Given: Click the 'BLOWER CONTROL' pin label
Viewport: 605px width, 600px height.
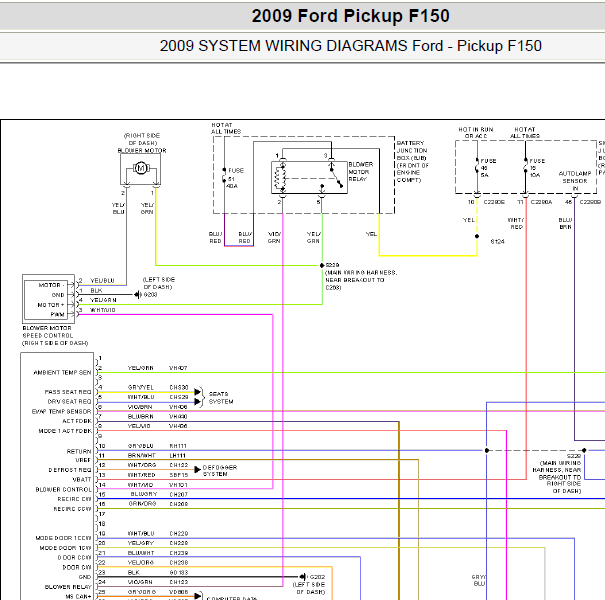Looking at the screenshot, I should coord(64,490).
